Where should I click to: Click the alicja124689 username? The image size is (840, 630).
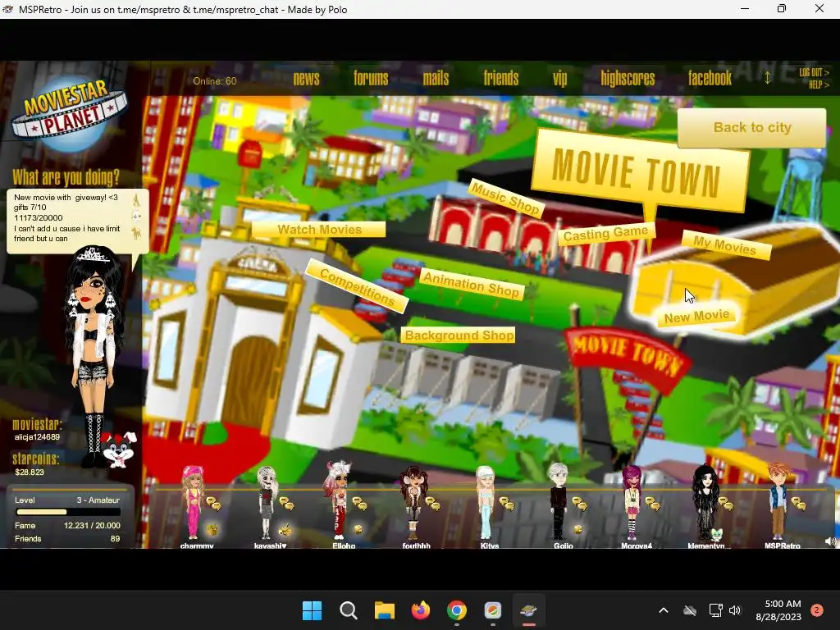[37, 436]
